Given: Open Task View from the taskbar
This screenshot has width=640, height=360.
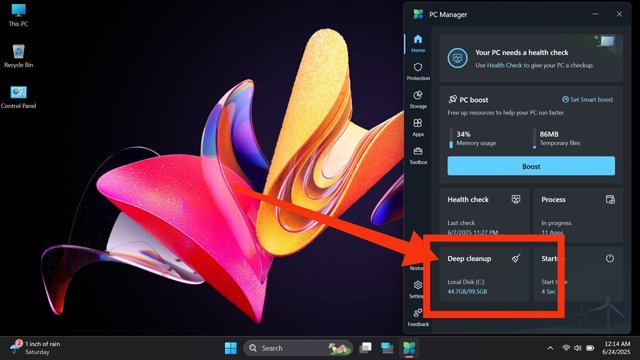Looking at the screenshot, I should (x=365, y=348).
